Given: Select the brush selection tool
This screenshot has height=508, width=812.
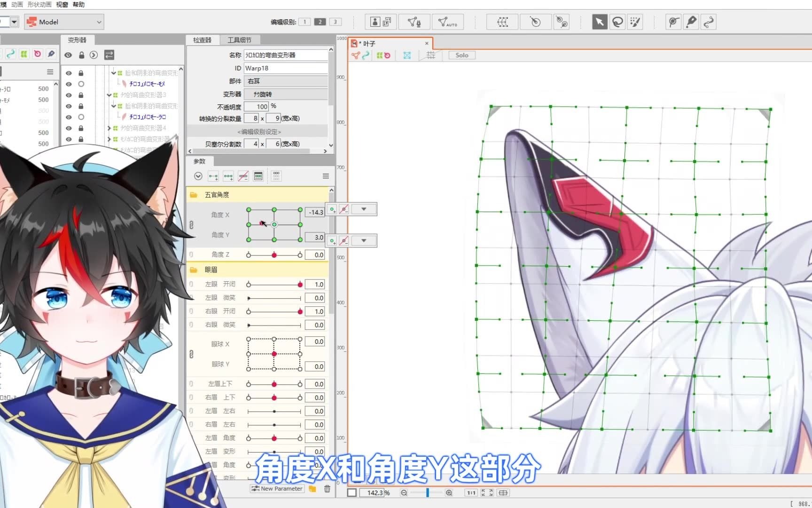Looking at the screenshot, I should tap(635, 22).
